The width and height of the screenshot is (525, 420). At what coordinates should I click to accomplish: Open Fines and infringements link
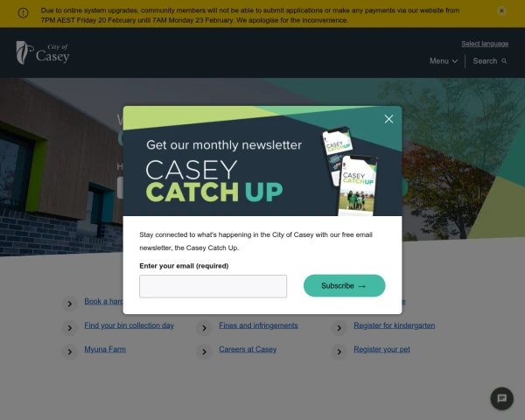[x=258, y=325]
